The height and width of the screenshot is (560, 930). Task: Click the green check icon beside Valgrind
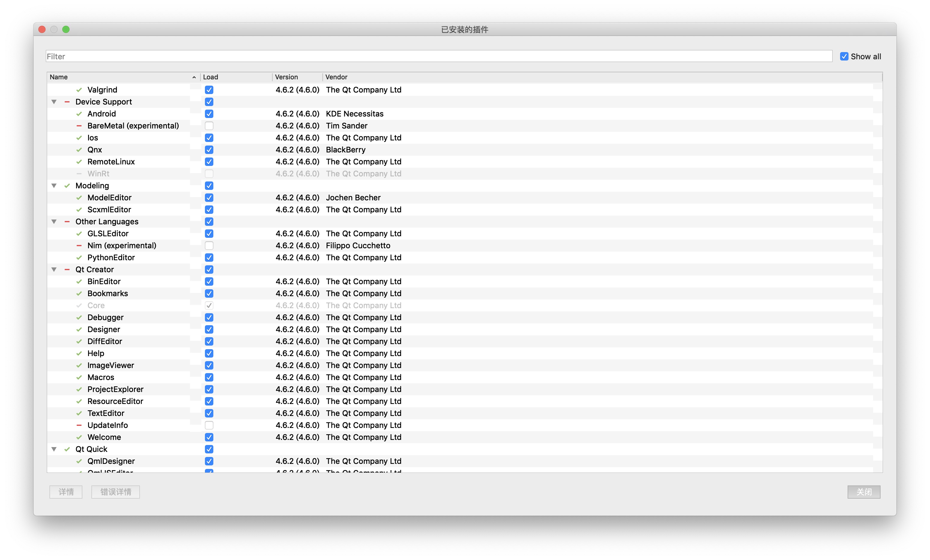click(x=79, y=90)
